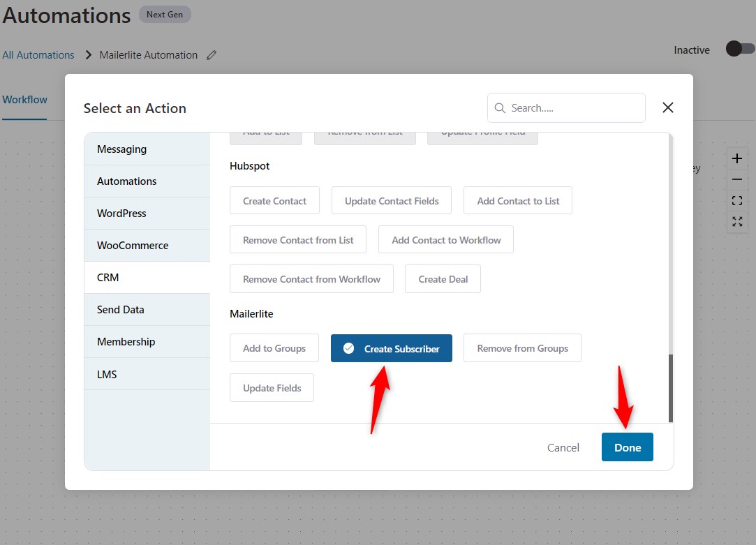
Task: Choose Remove Contact from Workflow action
Action: click(x=311, y=279)
